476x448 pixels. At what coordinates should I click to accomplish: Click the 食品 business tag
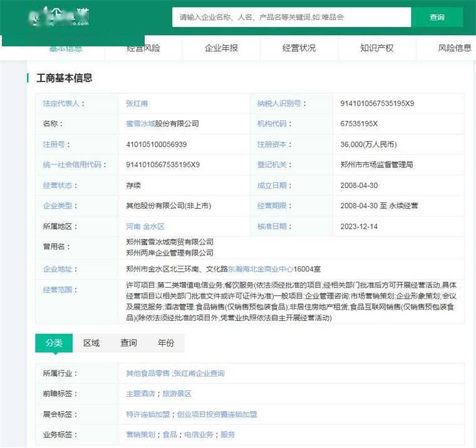coord(170,435)
